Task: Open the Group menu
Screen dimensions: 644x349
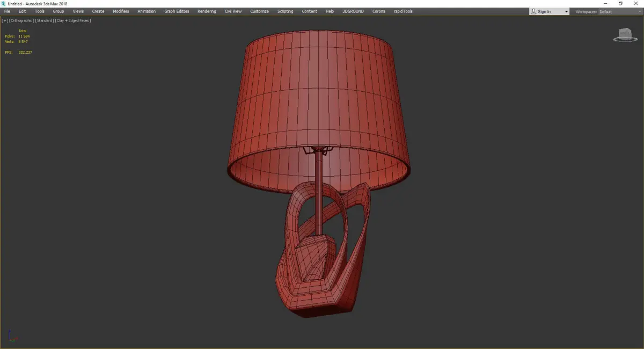Action: click(x=58, y=11)
